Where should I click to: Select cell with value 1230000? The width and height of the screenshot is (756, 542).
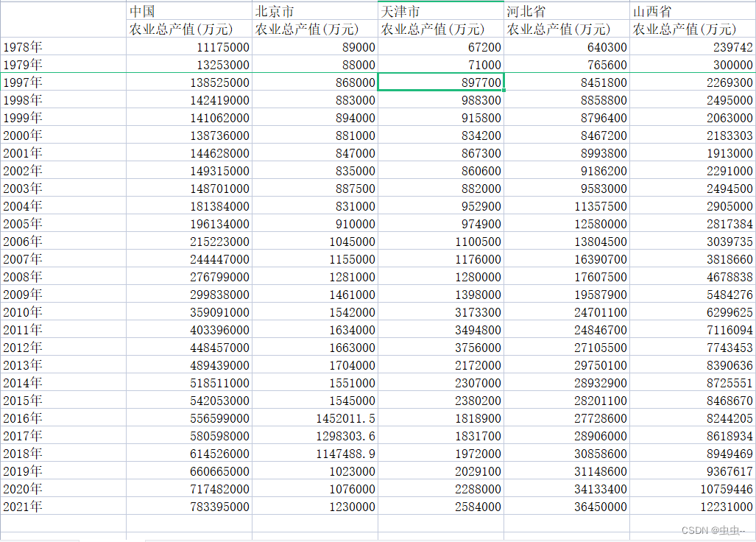click(x=315, y=507)
